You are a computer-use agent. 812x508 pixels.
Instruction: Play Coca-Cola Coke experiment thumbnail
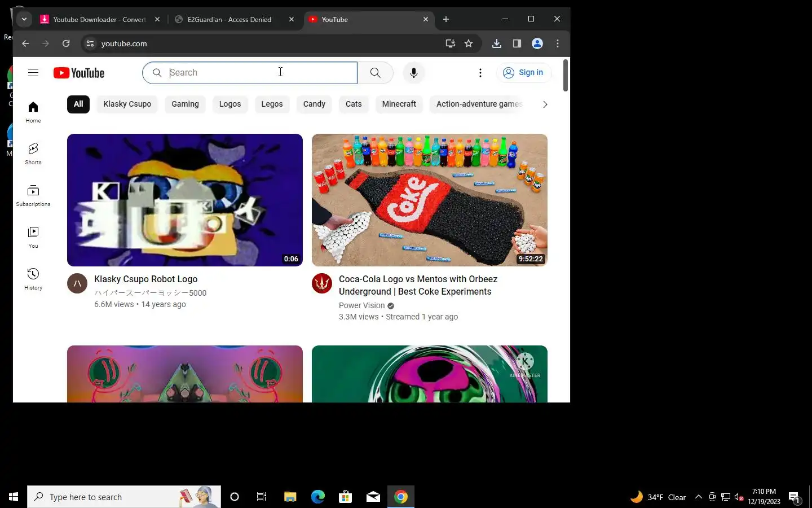[430, 200]
